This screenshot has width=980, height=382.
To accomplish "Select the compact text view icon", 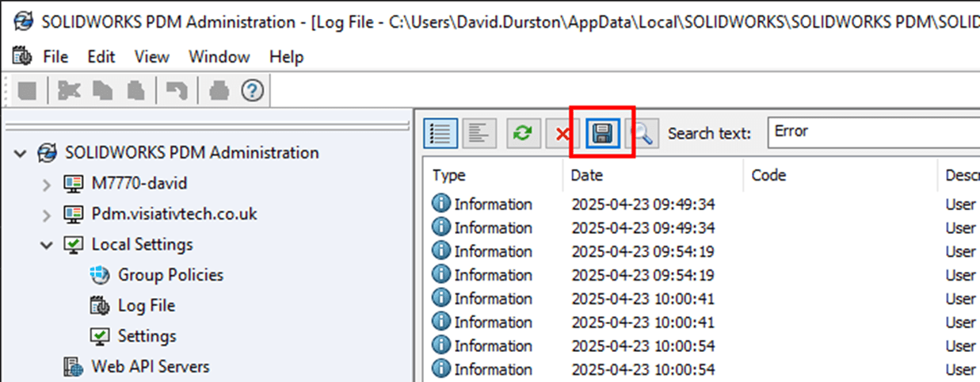I will coord(479,134).
